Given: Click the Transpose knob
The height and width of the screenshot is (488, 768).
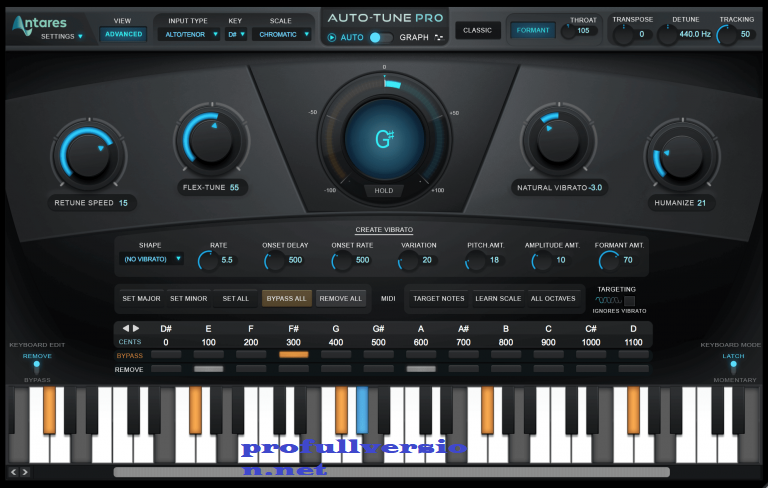Looking at the screenshot, I should 624,35.
